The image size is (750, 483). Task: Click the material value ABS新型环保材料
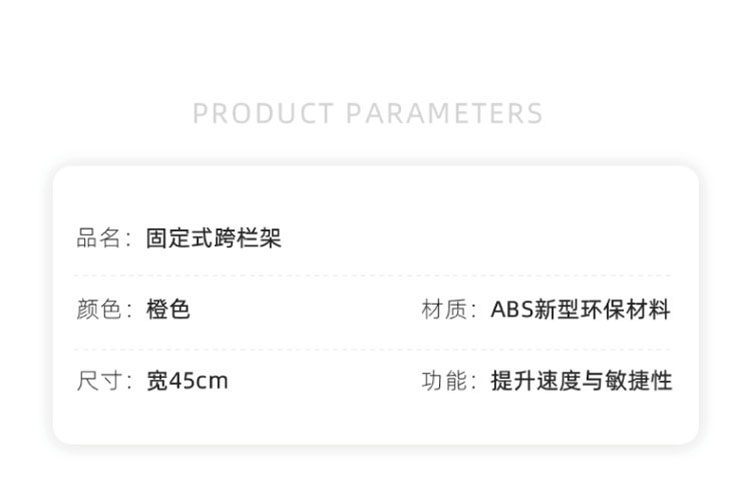click(x=581, y=309)
